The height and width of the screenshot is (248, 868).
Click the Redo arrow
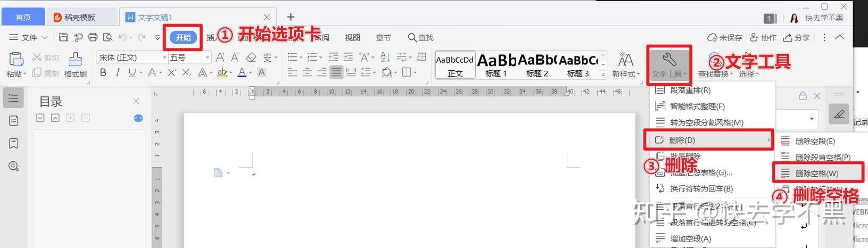click(142, 37)
